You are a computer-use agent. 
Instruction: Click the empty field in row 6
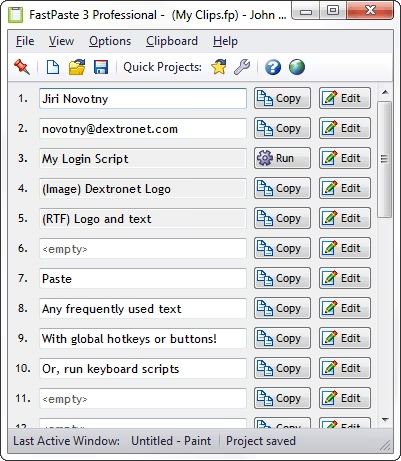(143, 248)
